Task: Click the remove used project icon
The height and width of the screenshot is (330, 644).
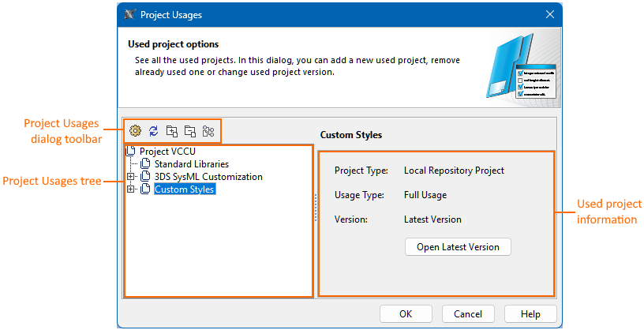Action: coord(189,131)
